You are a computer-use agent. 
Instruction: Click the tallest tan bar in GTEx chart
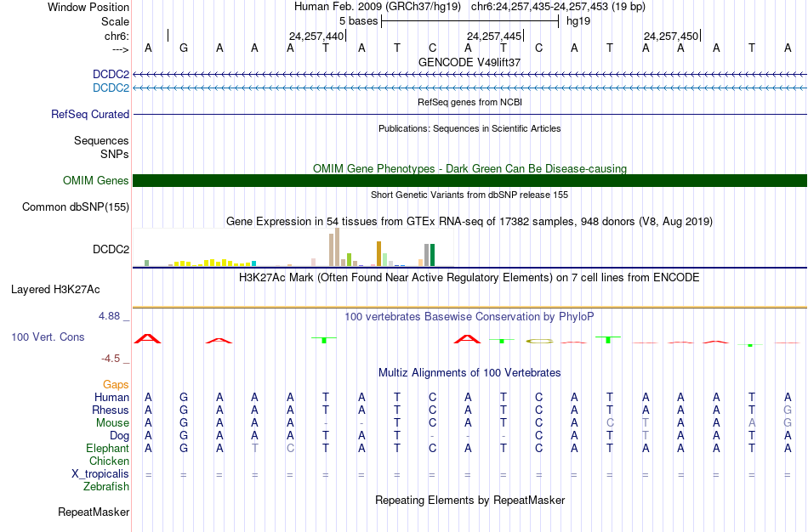[338, 247]
